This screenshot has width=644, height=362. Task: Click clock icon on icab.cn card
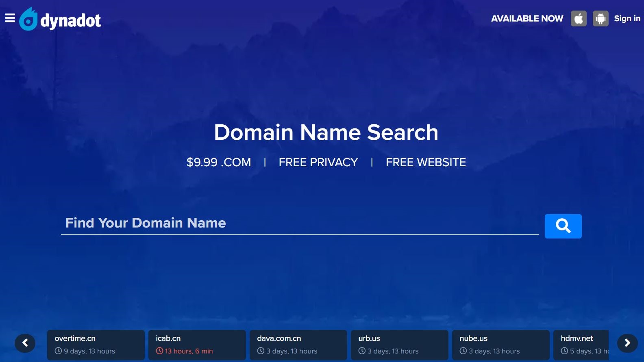click(x=159, y=351)
